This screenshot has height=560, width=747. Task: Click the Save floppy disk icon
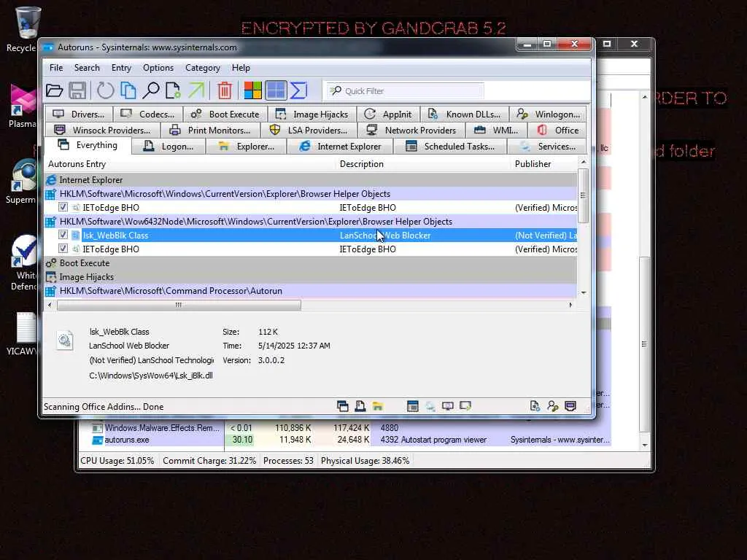click(77, 90)
